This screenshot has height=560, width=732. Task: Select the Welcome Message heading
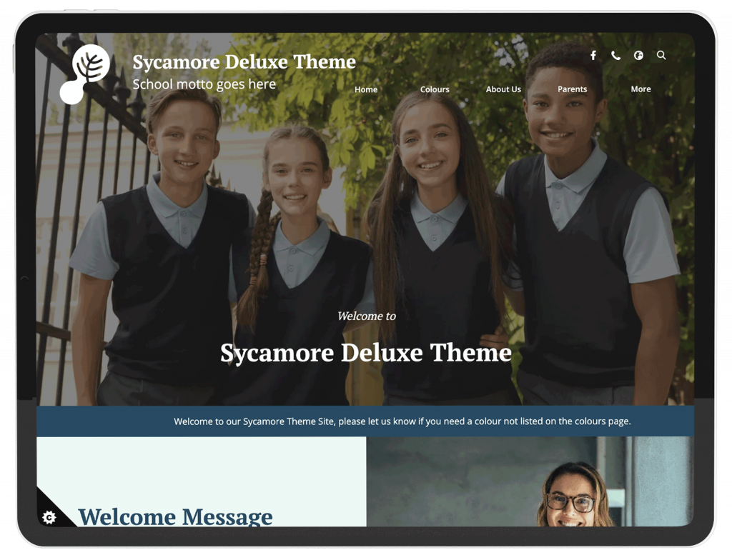175,516
